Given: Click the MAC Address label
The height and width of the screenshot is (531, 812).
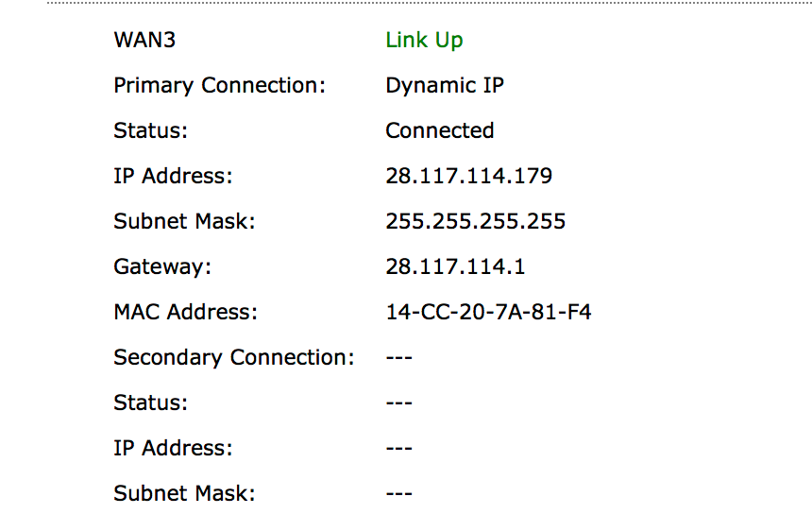Looking at the screenshot, I should coord(185,312).
